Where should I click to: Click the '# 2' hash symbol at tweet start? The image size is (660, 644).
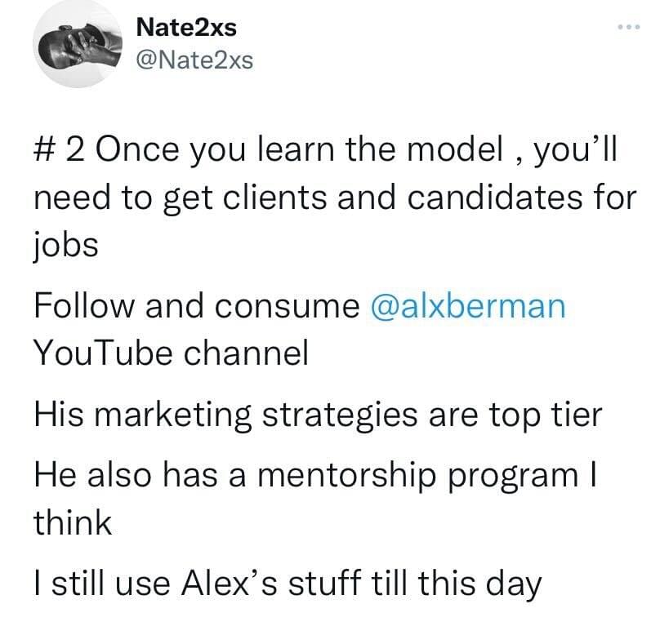click(x=43, y=149)
